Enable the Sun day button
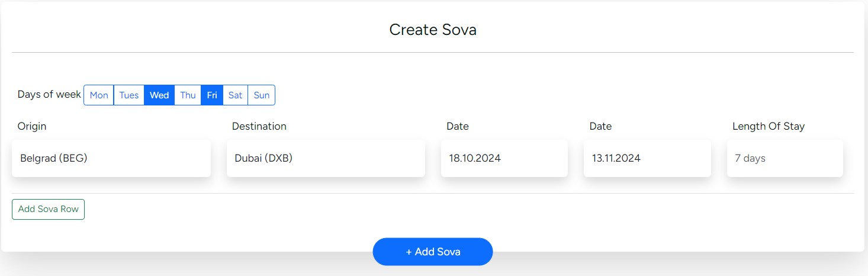 click(x=261, y=95)
